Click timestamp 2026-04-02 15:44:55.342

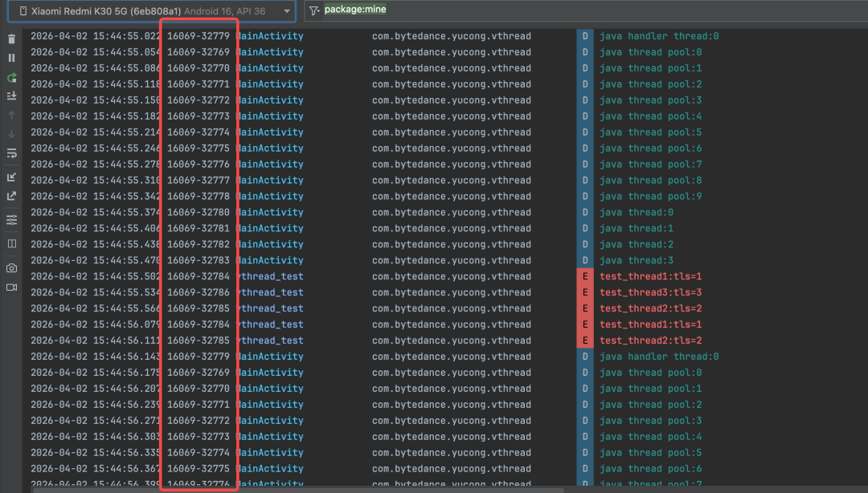pyautogui.click(x=95, y=197)
